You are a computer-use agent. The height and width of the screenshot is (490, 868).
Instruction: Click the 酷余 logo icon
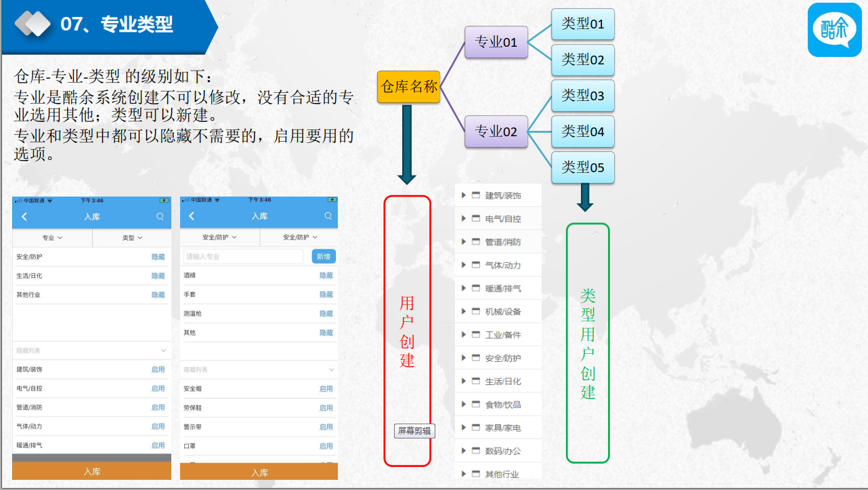pos(834,30)
